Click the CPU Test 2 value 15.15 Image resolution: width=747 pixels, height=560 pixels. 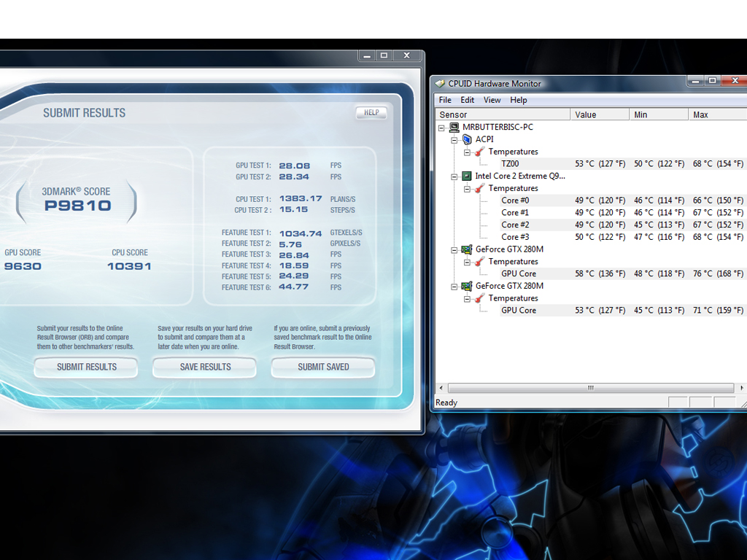(293, 209)
